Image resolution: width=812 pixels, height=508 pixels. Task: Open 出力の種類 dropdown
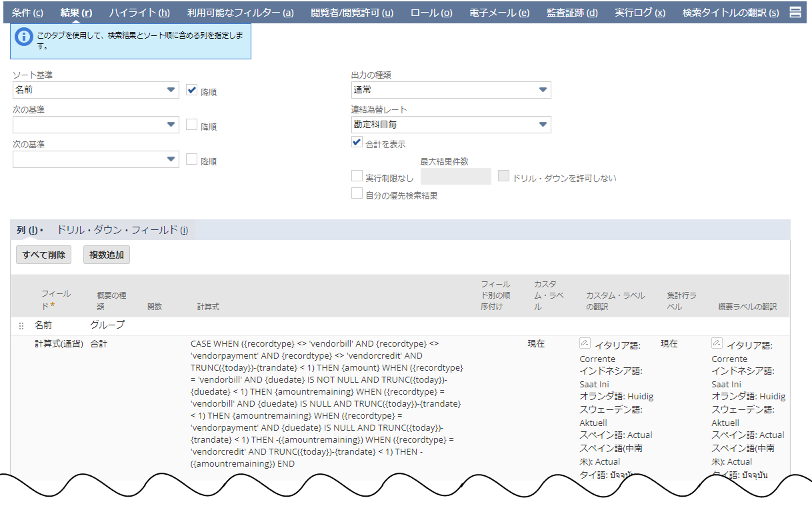(451, 90)
